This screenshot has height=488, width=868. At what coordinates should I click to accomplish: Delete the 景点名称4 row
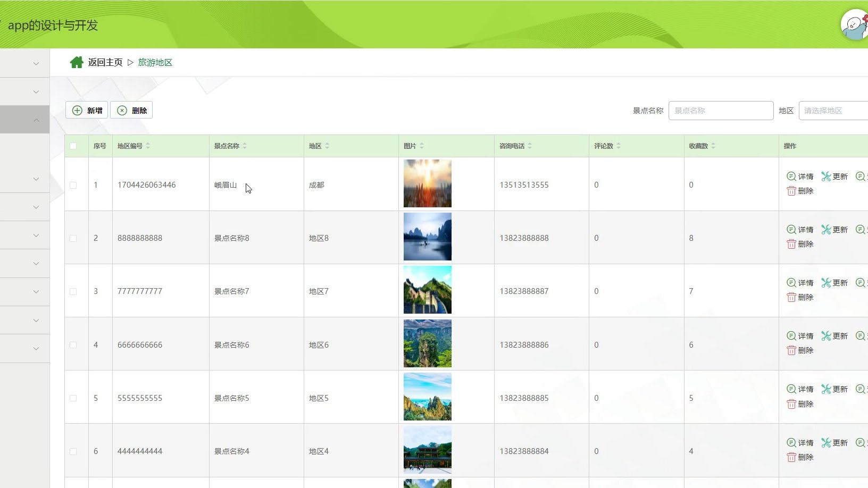800,457
